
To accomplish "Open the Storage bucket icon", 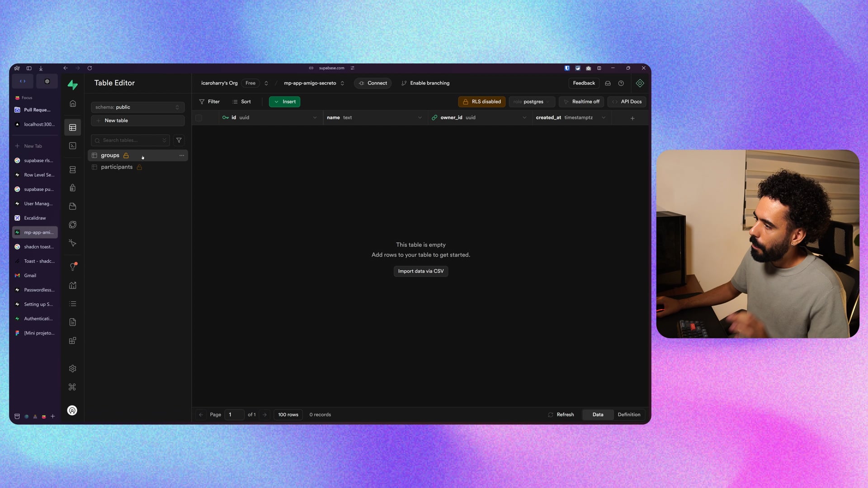I will 72,206.
